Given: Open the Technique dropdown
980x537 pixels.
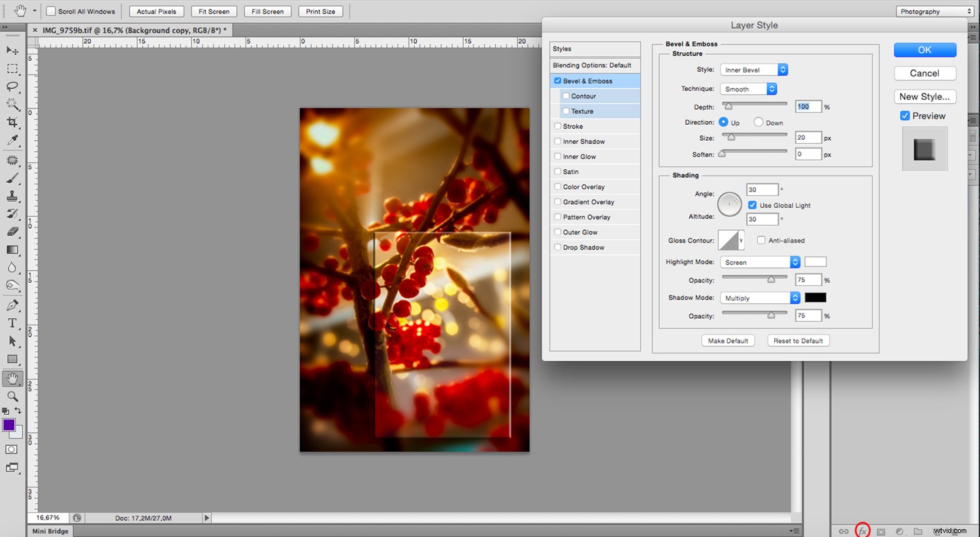Looking at the screenshot, I should click(x=772, y=88).
